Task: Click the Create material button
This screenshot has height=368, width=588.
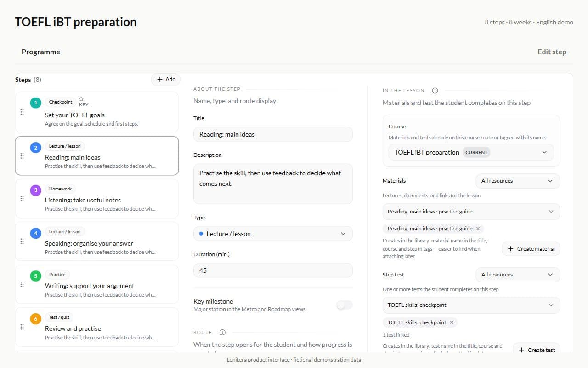Action: (531, 249)
